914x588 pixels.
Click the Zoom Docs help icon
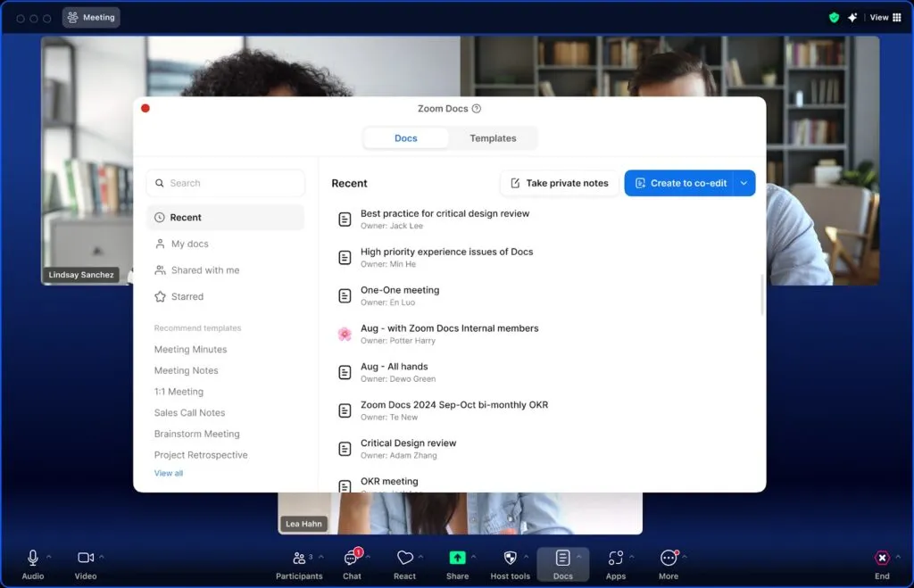477,109
